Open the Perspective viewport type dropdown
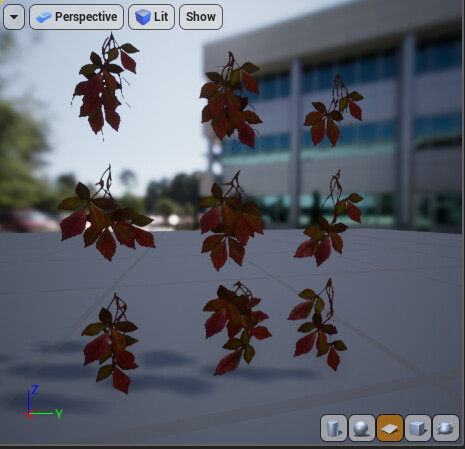The height and width of the screenshot is (449, 465). (76, 17)
